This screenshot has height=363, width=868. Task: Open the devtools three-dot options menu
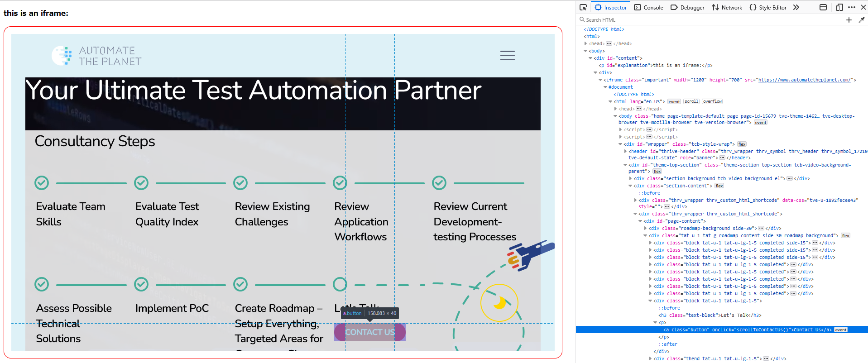(x=852, y=7)
